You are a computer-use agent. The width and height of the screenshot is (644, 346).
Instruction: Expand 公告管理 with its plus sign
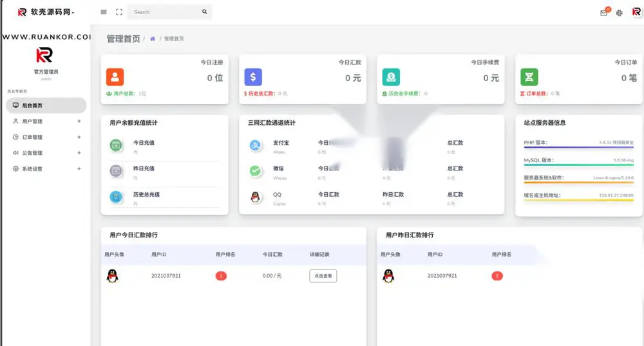click(79, 153)
